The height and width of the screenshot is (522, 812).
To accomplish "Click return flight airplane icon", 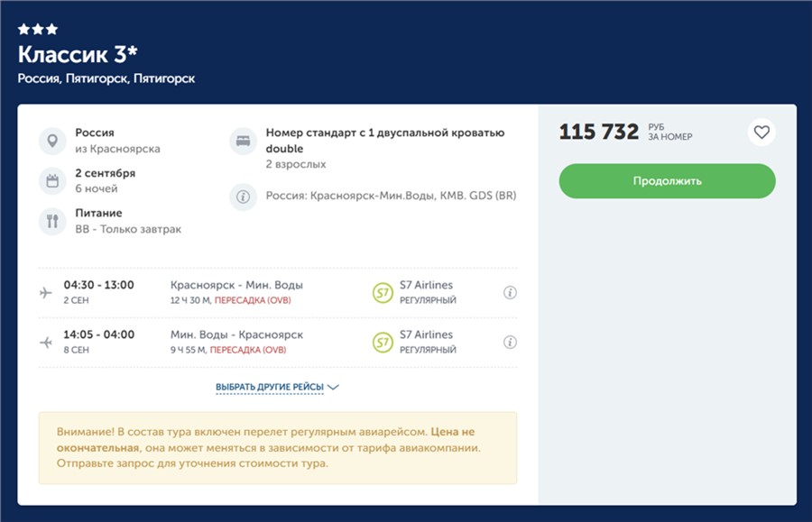I will (x=46, y=342).
